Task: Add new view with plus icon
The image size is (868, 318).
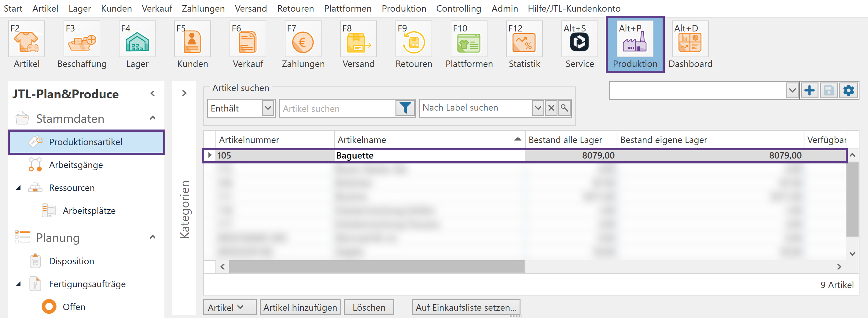Action: tap(809, 91)
